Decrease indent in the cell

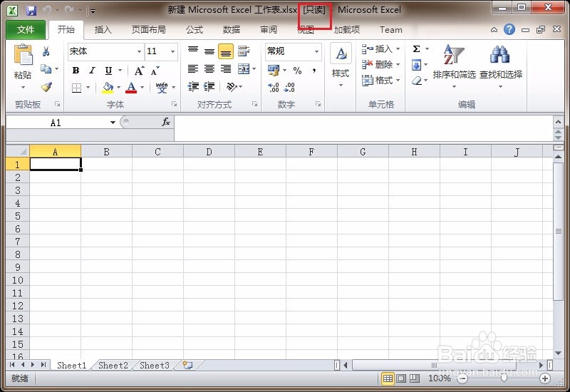pyautogui.click(x=193, y=86)
